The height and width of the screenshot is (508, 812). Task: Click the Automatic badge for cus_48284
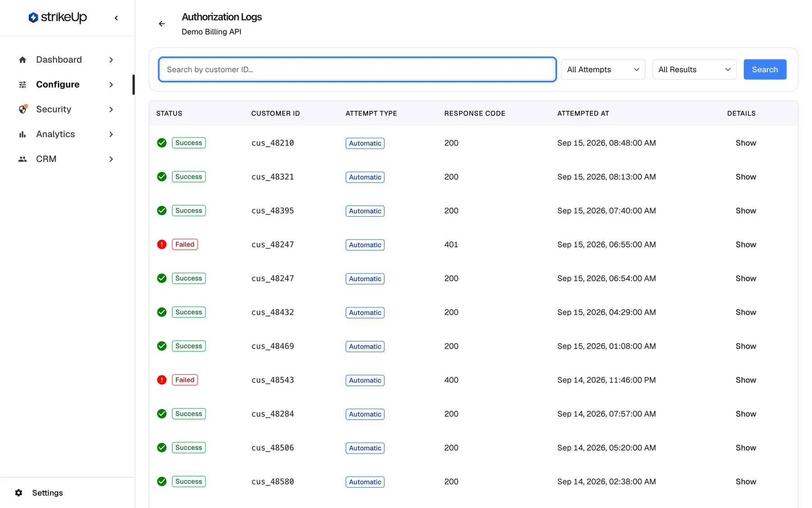click(x=365, y=414)
